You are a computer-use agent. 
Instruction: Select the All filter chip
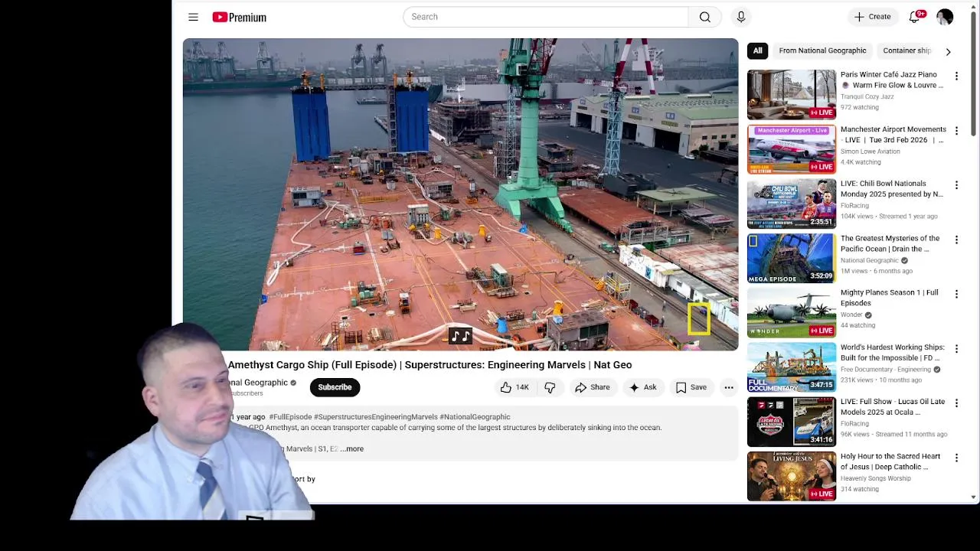[757, 51]
